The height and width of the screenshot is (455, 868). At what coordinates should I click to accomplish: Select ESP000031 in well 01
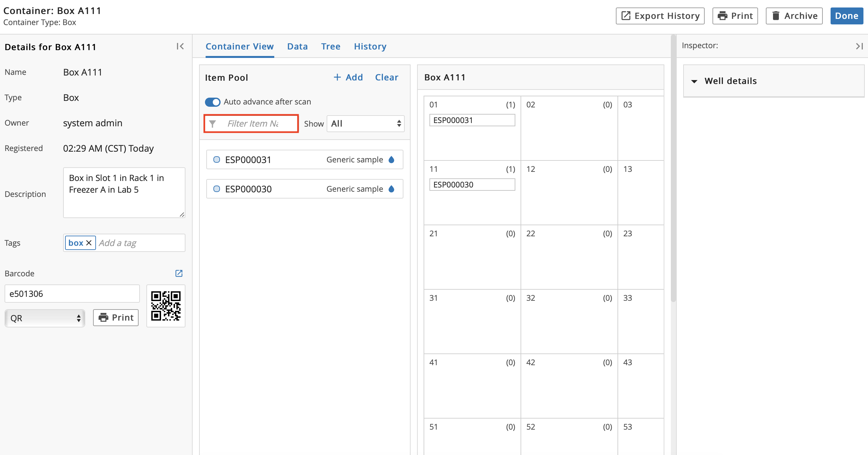[x=472, y=120]
